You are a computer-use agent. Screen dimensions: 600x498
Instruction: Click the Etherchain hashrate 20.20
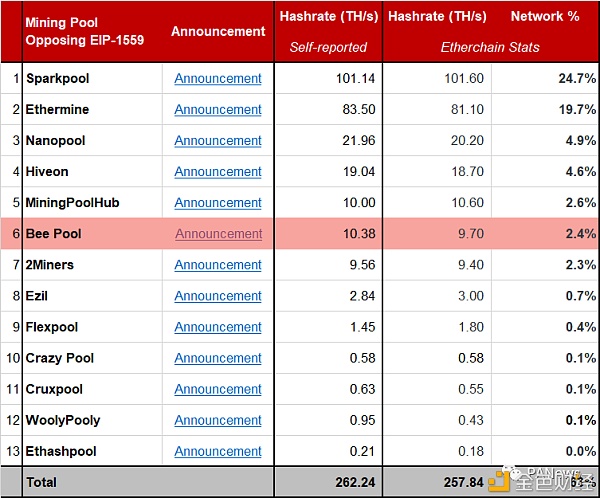click(467, 140)
